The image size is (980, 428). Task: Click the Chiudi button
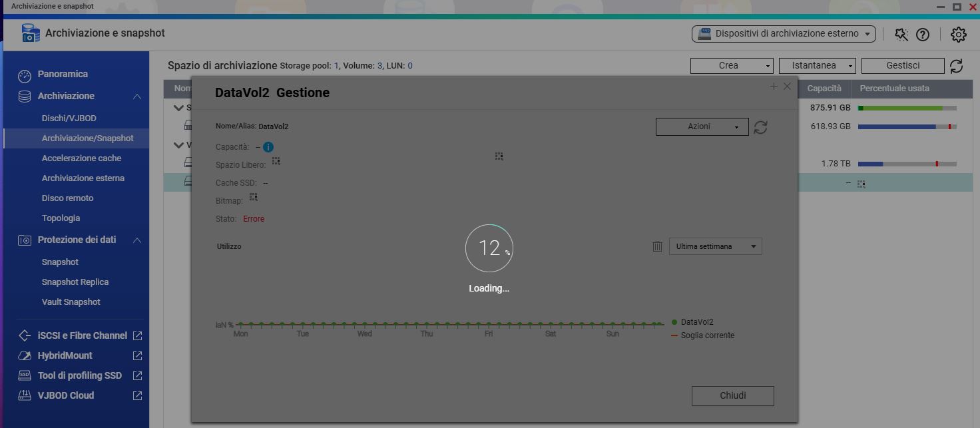tap(732, 395)
